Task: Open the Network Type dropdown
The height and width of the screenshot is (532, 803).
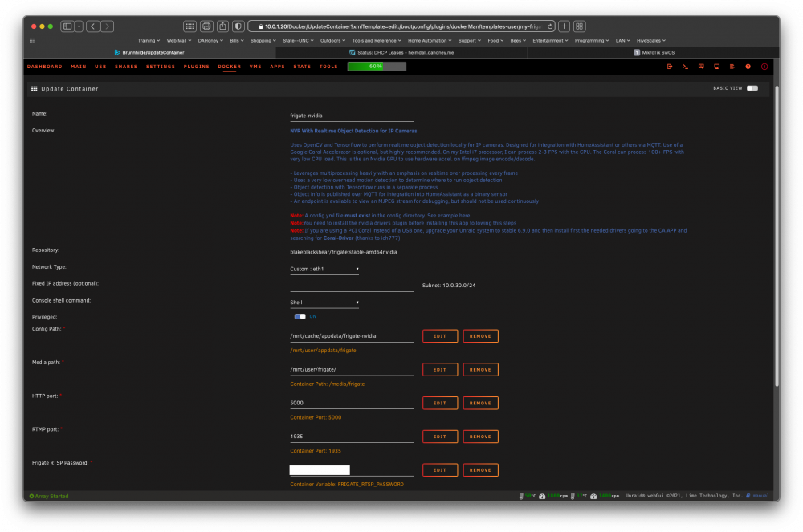Action: point(324,269)
